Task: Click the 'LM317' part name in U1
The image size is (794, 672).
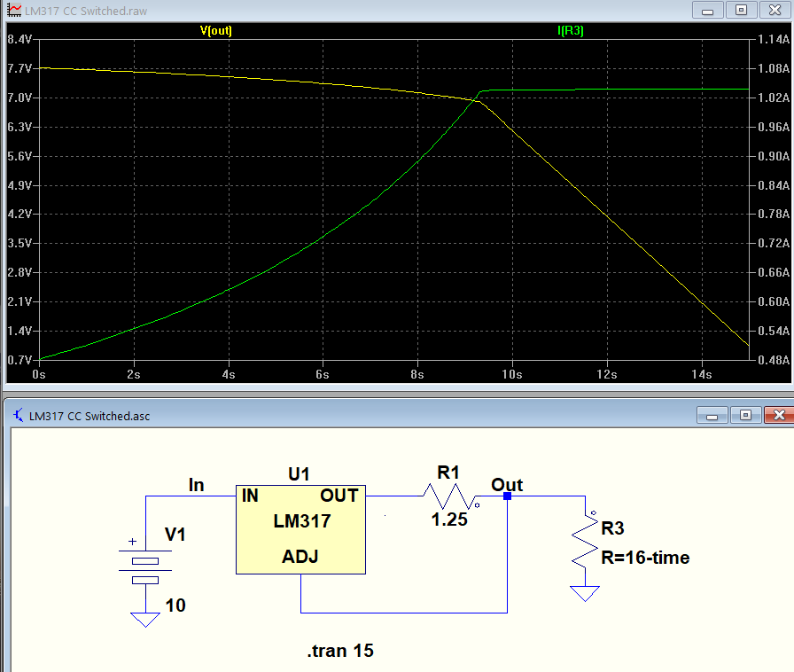Action: pyautogui.click(x=302, y=521)
